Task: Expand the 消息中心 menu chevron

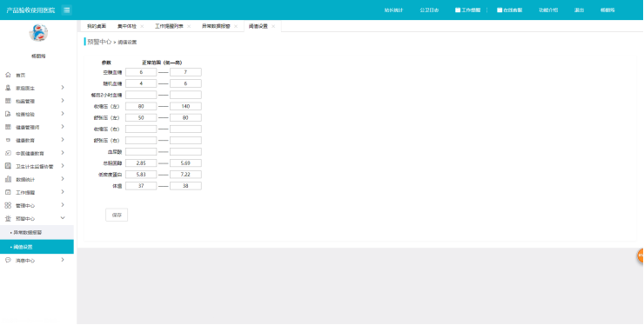Action: (x=63, y=260)
